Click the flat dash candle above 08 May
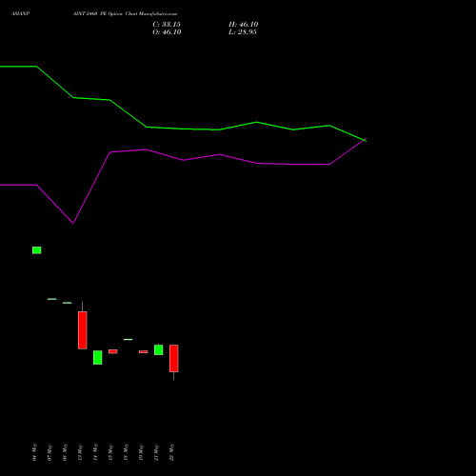 (68, 303)
